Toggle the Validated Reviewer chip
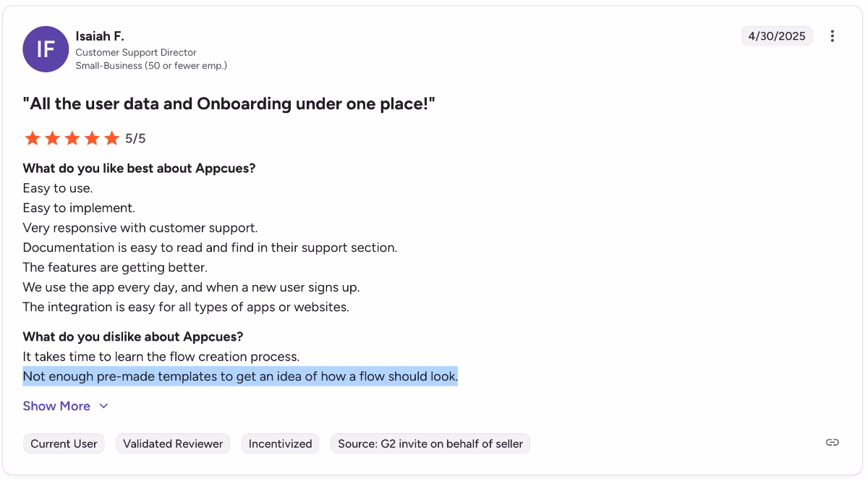868x479 pixels. click(x=173, y=444)
